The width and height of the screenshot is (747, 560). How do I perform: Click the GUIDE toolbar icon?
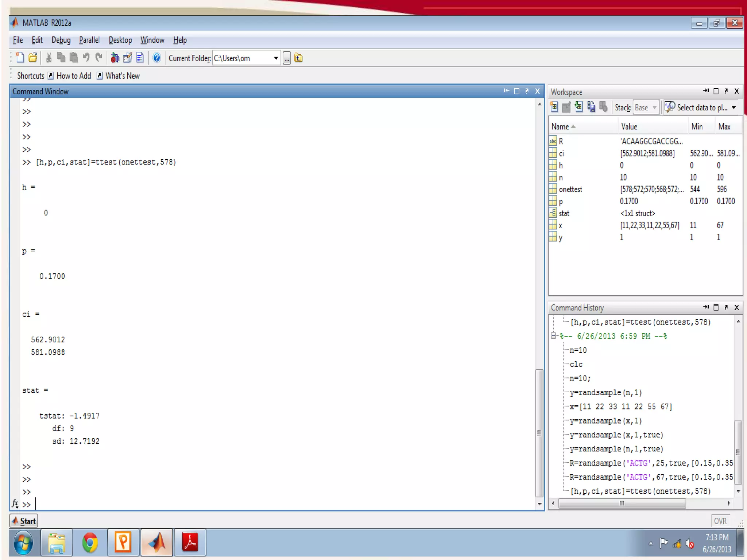[x=128, y=58]
